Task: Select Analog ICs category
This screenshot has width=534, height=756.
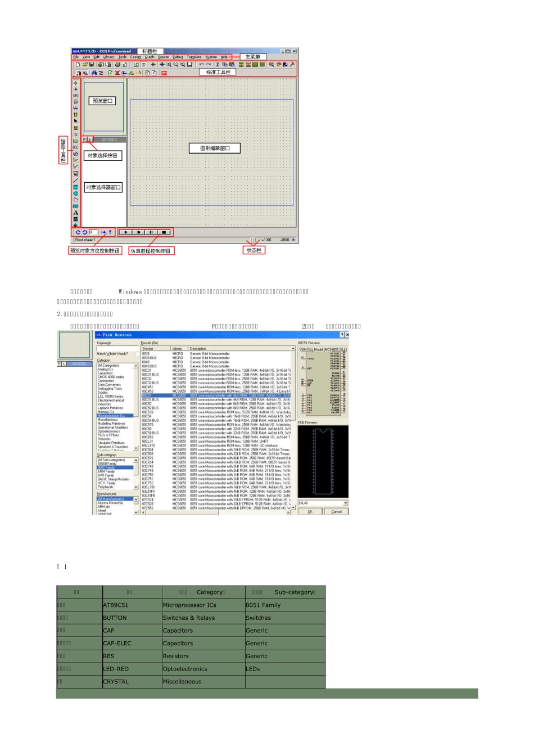Action: (x=105, y=369)
